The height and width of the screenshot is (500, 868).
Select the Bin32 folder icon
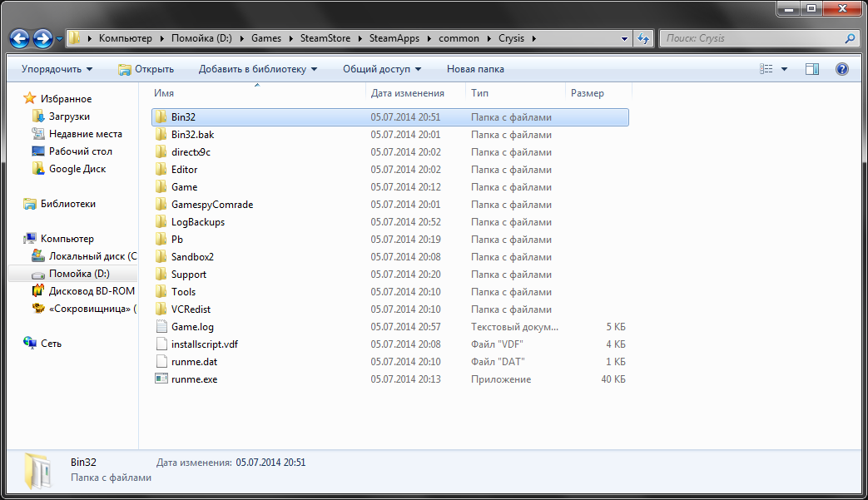point(161,116)
